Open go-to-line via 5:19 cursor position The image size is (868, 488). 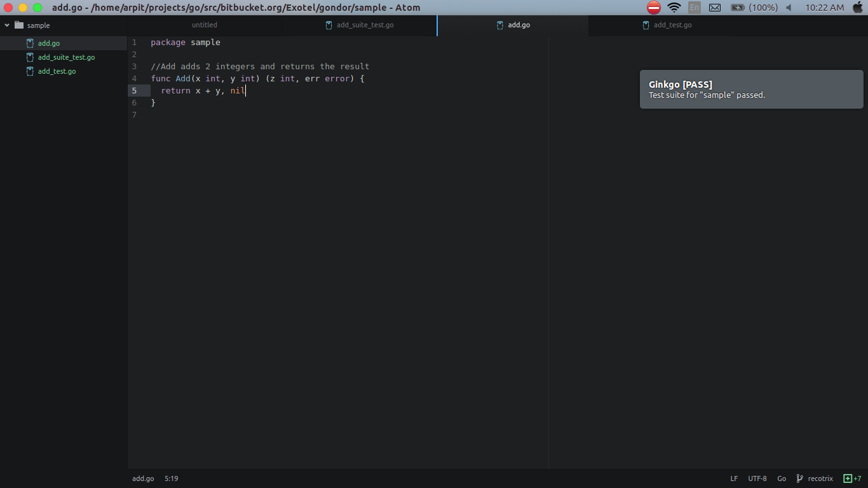171,478
